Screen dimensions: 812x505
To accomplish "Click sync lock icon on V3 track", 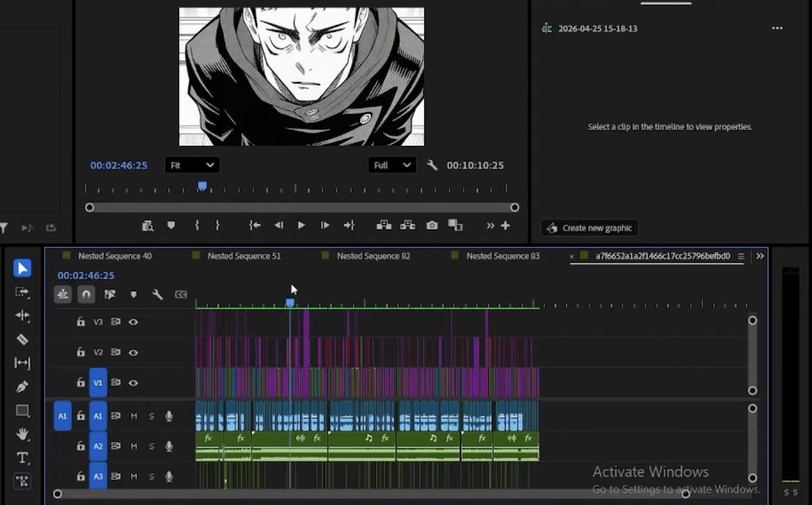I will click(116, 322).
